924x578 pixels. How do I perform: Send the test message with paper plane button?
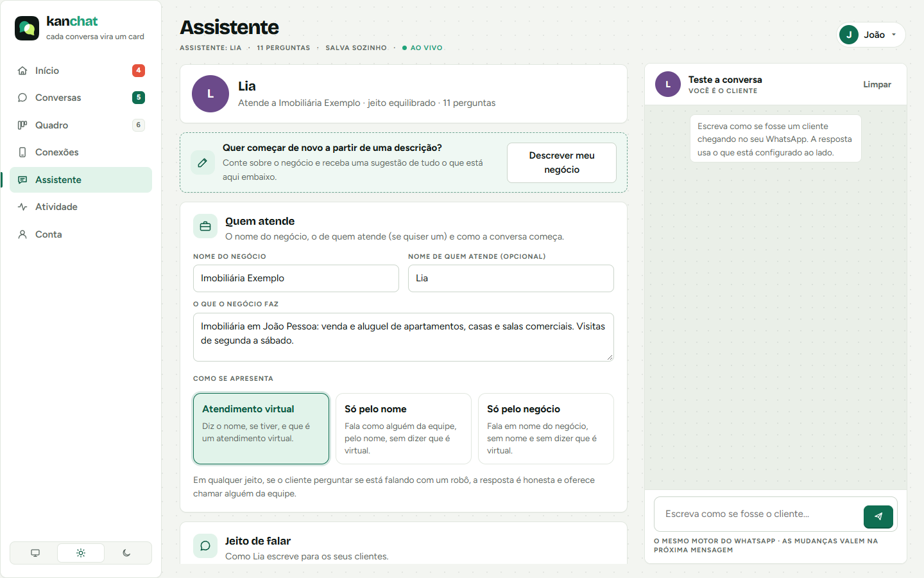coord(878,516)
